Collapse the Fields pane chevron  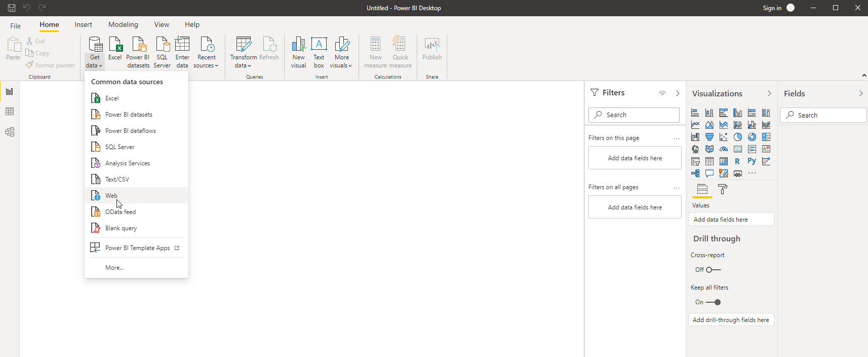point(861,93)
